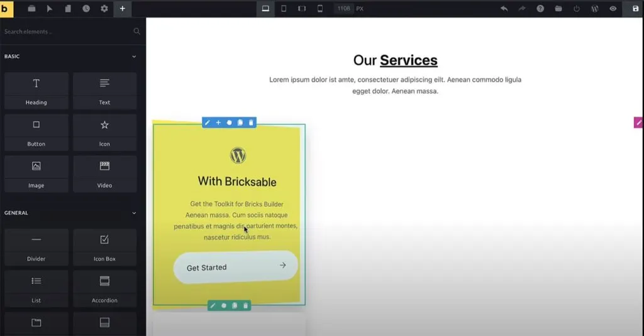Click the search magnifier icon
644x336 pixels.
pos(136,31)
